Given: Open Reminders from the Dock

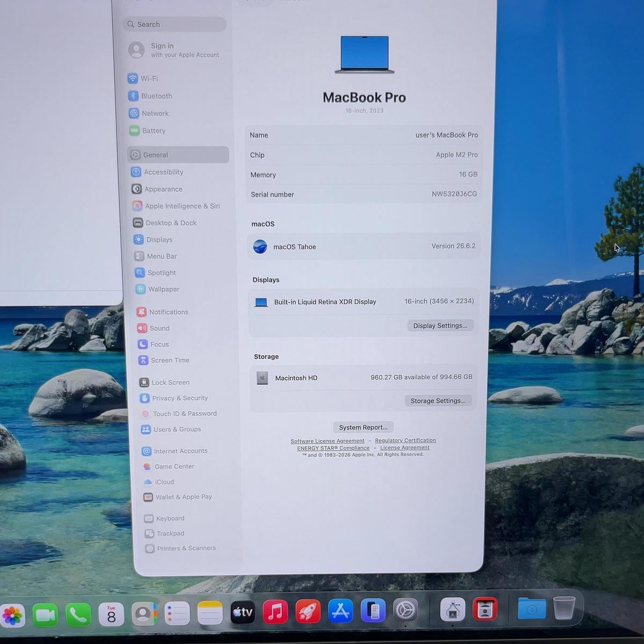Looking at the screenshot, I should (x=177, y=613).
